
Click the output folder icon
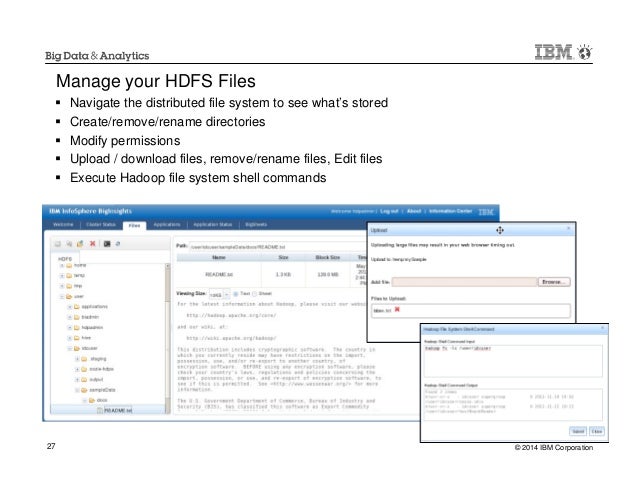point(84,380)
